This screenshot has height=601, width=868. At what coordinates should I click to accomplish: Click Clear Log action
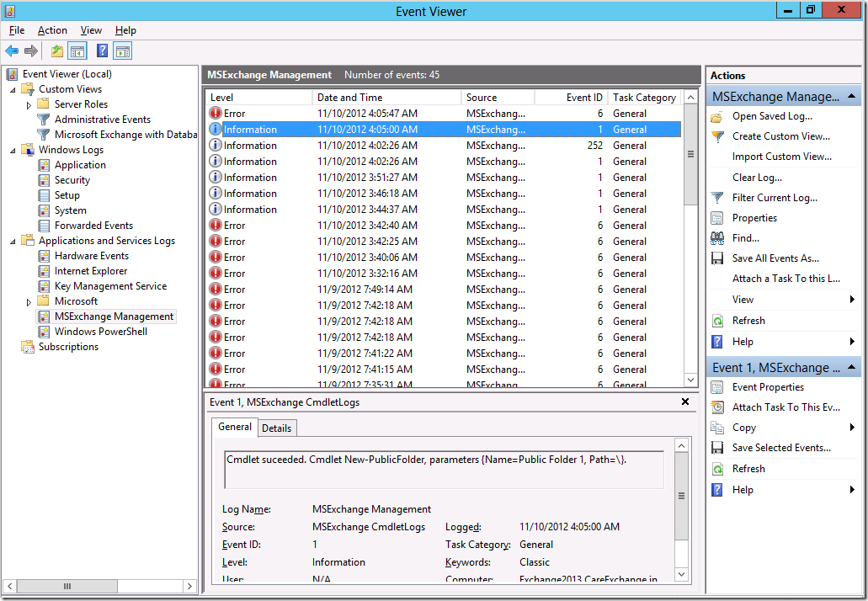757,178
